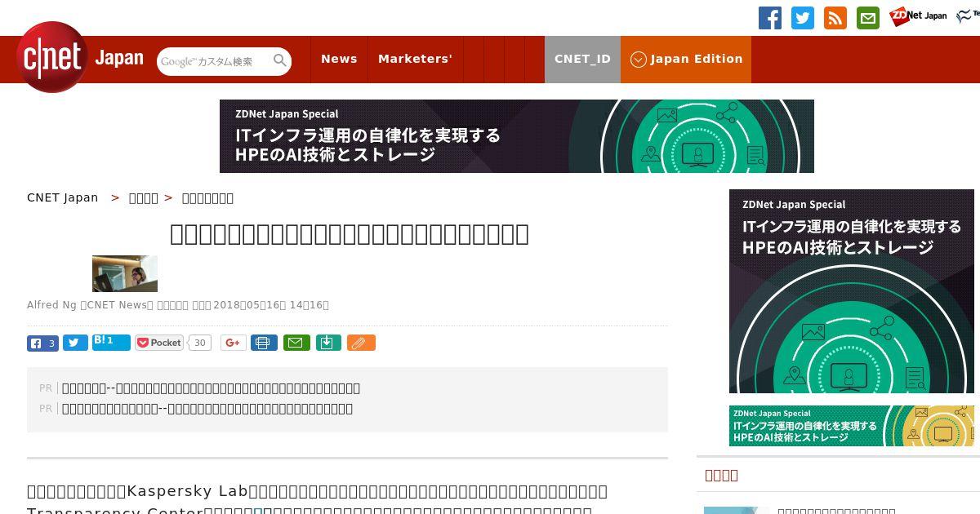Click the Pocket count bubble showing 30
This screenshot has height=514, width=980.
point(199,343)
